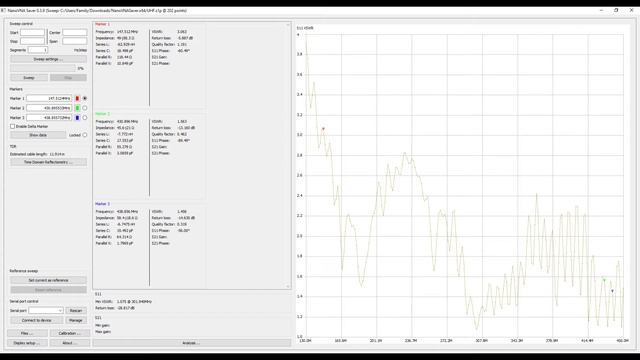Click Connect to device
The height and width of the screenshot is (360, 640).
pos(37,320)
